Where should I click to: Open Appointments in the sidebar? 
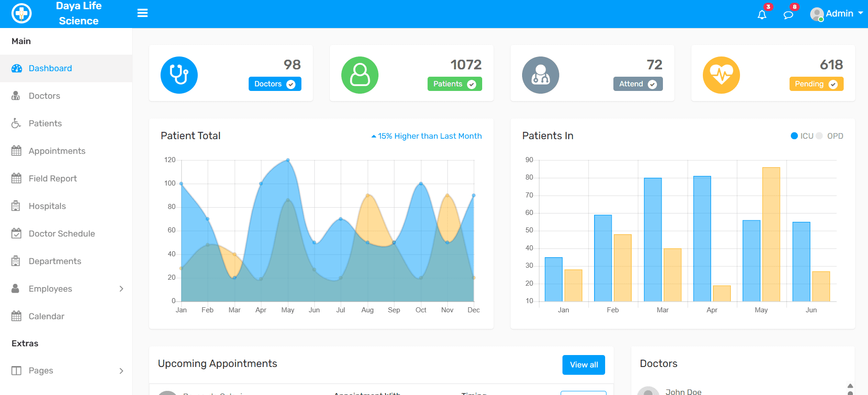tap(57, 151)
